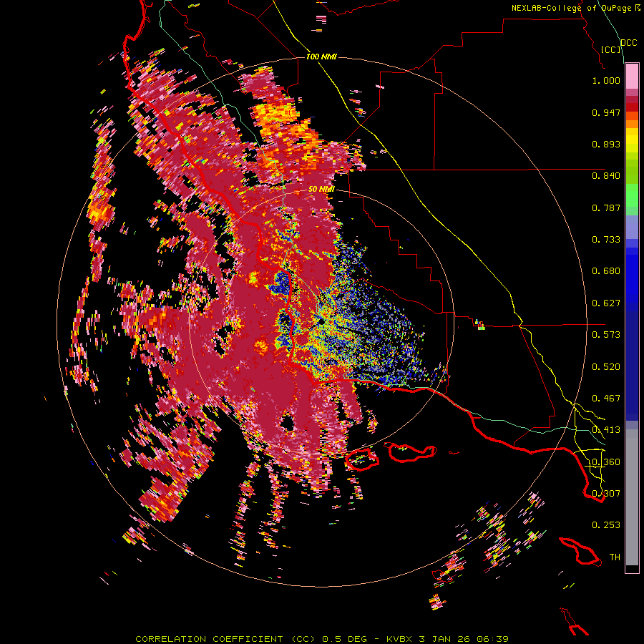Image resolution: width=644 pixels, height=644 pixels.
Task: Click the 50 NMI range ring label
Action: pyautogui.click(x=321, y=189)
